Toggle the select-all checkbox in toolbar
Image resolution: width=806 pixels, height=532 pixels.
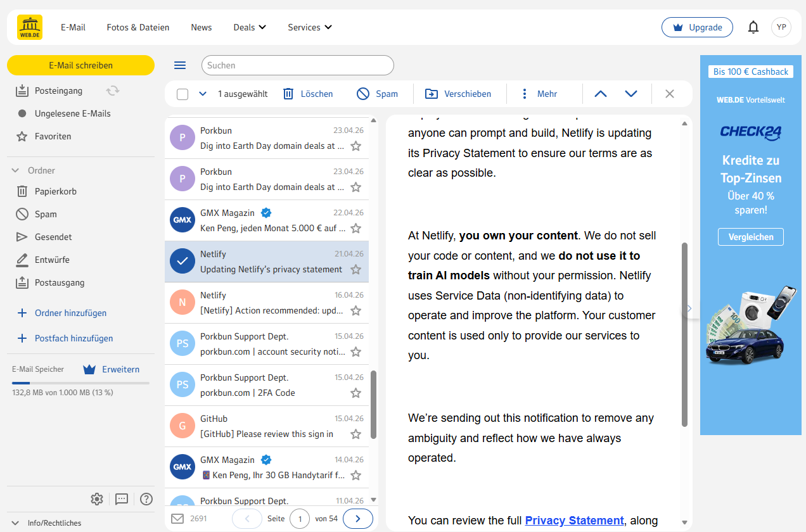(x=182, y=94)
